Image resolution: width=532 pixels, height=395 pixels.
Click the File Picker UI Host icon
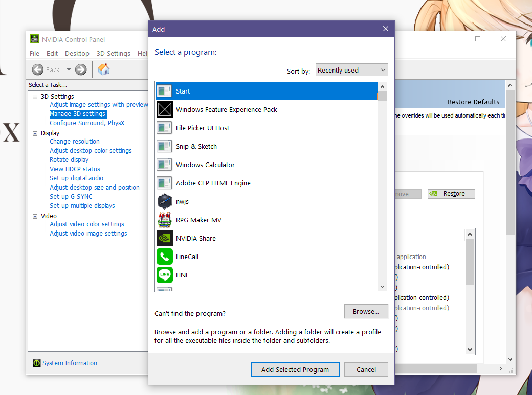pyautogui.click(x=165, y=128)
